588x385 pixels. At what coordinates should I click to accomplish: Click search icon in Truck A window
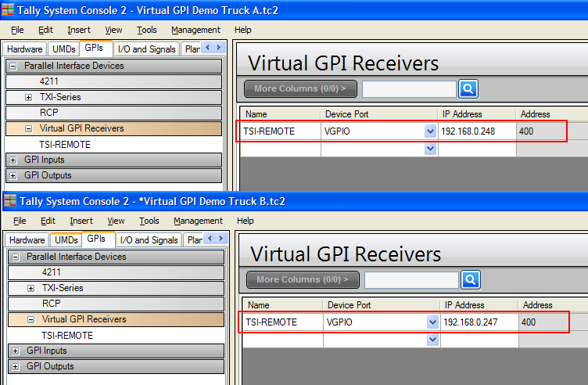(468, 89)
